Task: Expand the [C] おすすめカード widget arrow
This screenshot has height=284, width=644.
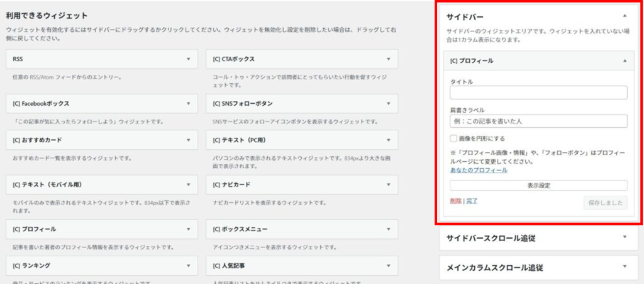Action: coord(188,139)
